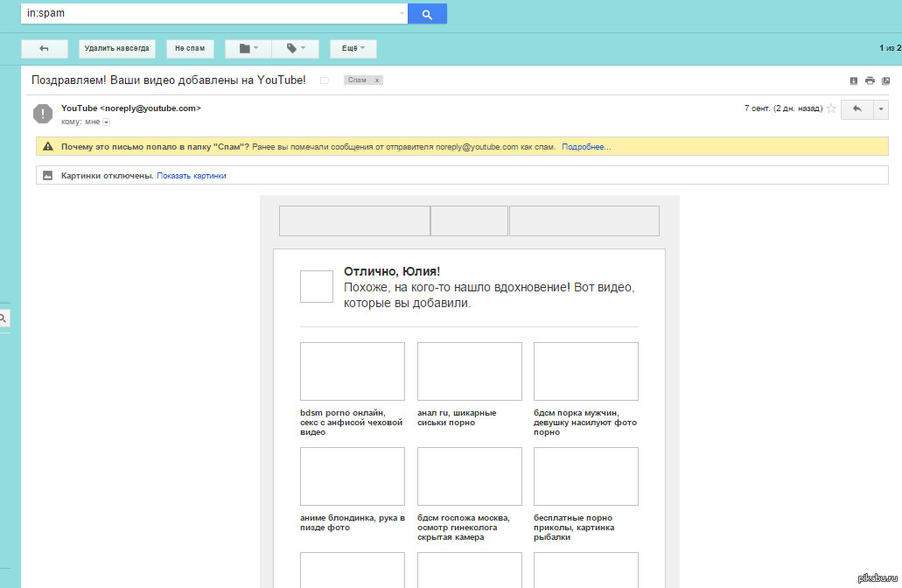902x588 pixels.
Task: Open thumbnail above 'аниме блондинка'
Action: (x=353, y=476)
